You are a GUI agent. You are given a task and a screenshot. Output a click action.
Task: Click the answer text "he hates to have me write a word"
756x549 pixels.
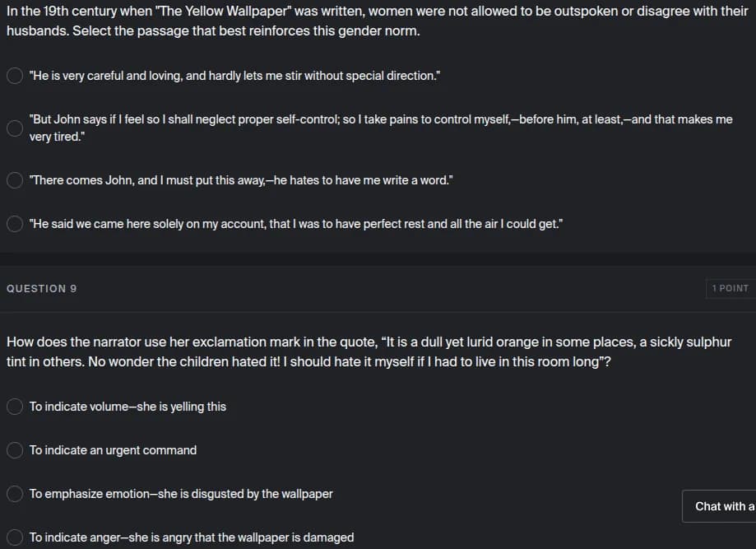pos(361,180)
